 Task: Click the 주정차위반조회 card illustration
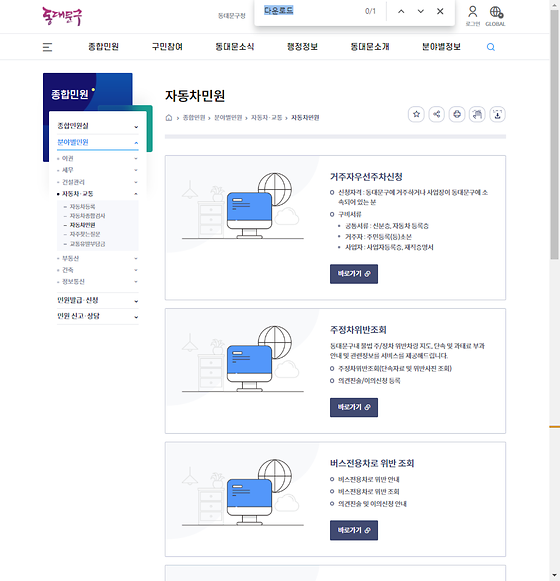(x=242, y=359)
